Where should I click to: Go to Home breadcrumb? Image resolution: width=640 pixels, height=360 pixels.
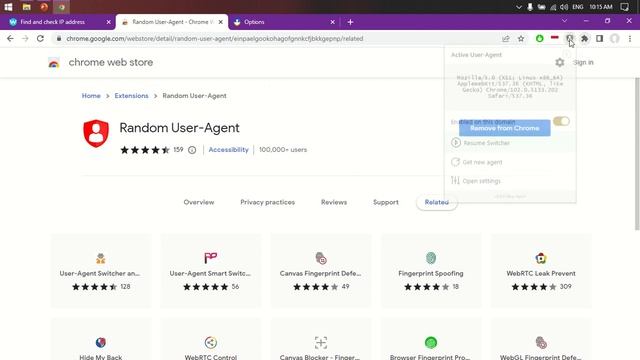pyautogui.click(x=91, y=96)
